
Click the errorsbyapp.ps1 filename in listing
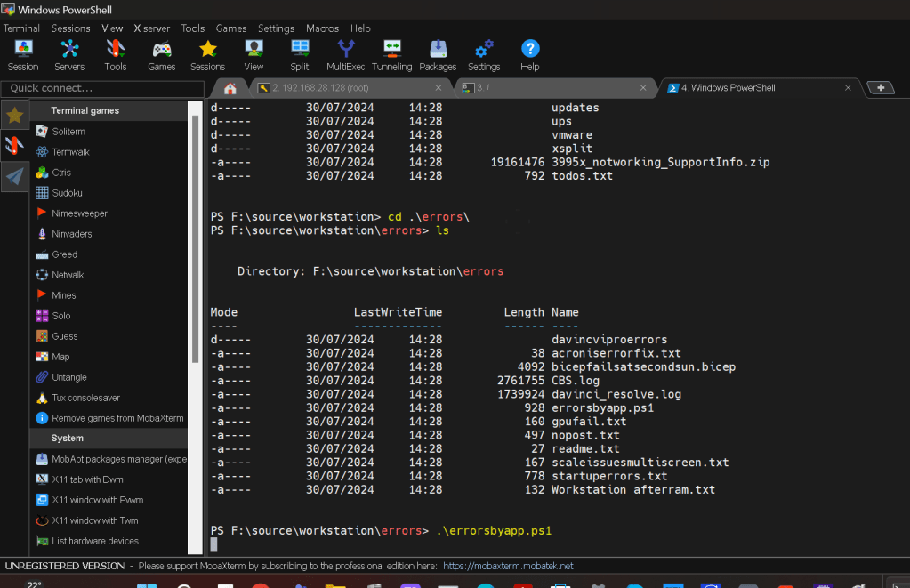point(602,408)
